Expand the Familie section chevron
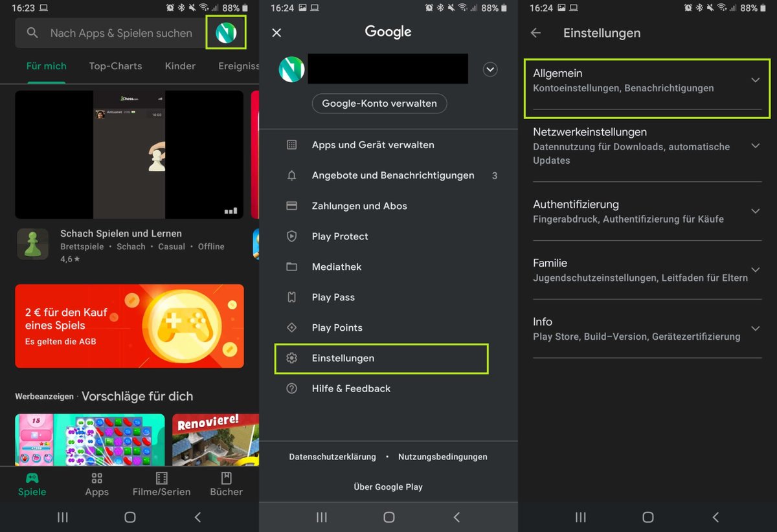The width and height of the screenshot is (777, 532). click(755, 270)
